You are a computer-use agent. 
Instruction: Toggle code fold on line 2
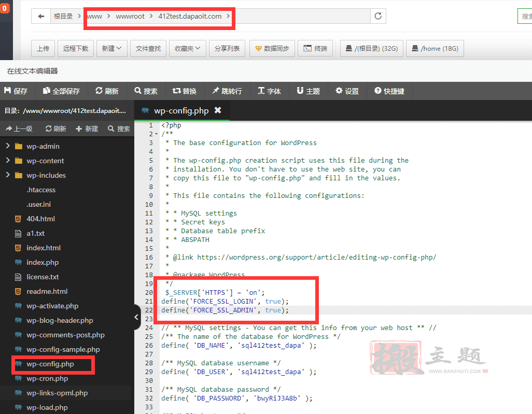(x=157, y=134)
